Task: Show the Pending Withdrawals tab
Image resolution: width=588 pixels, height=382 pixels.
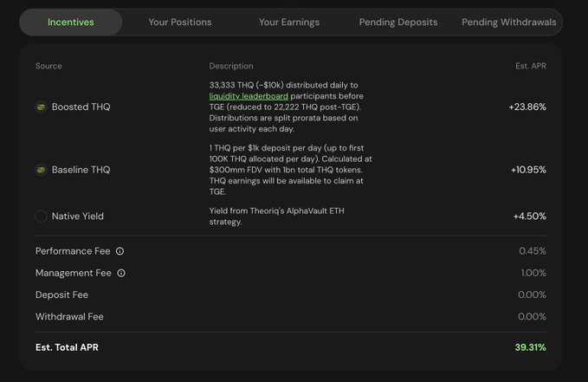Action: (x=508, y=22)
